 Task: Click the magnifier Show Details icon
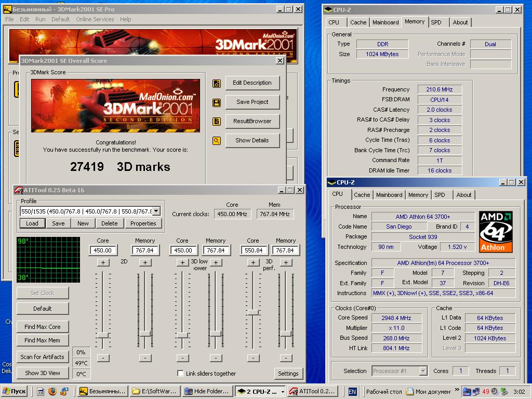click(217, 140)
